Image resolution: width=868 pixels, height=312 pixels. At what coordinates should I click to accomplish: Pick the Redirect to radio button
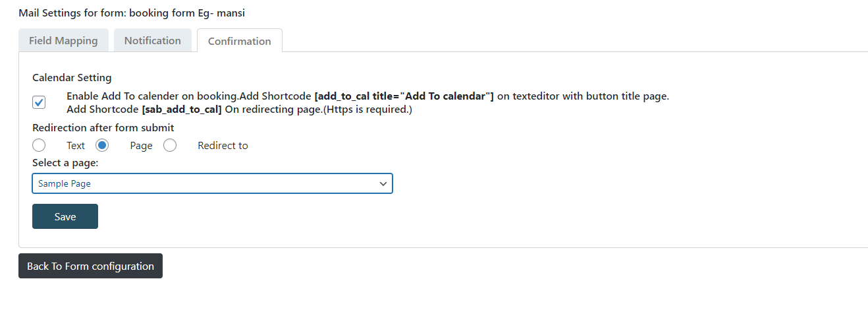[x=170, y=145]
